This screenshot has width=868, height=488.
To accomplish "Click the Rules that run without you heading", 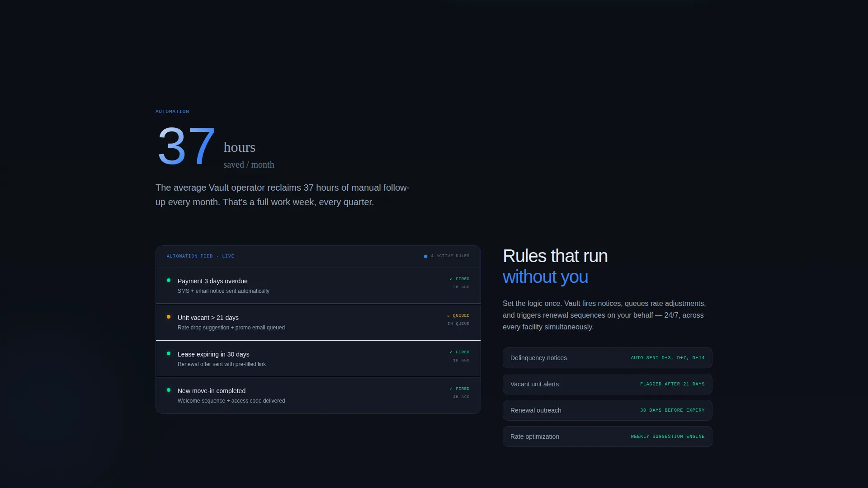I will [555, 266].
